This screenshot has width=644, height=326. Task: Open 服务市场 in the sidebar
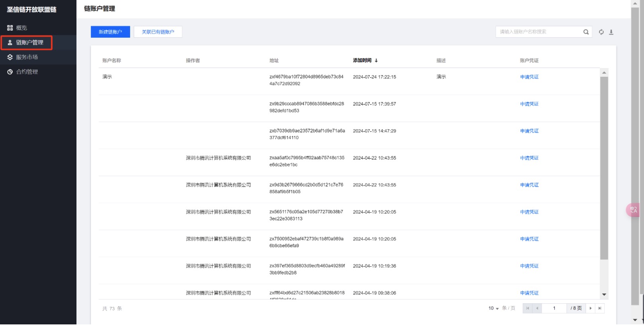click(27, 57)
